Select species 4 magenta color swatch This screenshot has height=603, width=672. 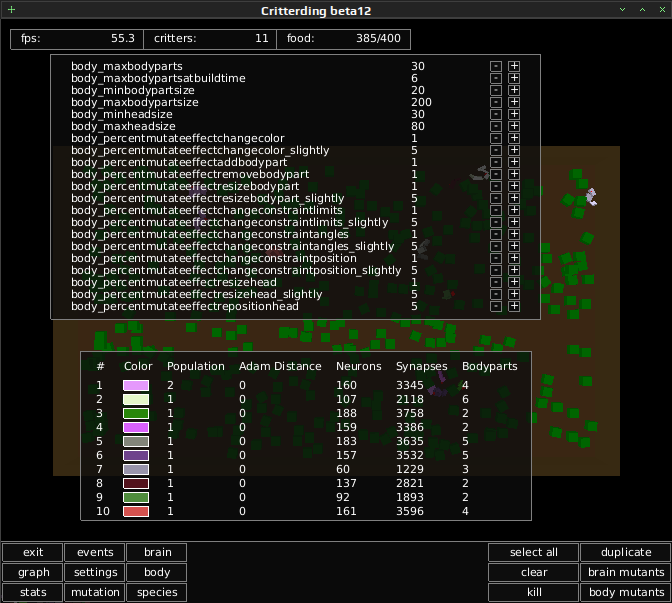(136, 427)
